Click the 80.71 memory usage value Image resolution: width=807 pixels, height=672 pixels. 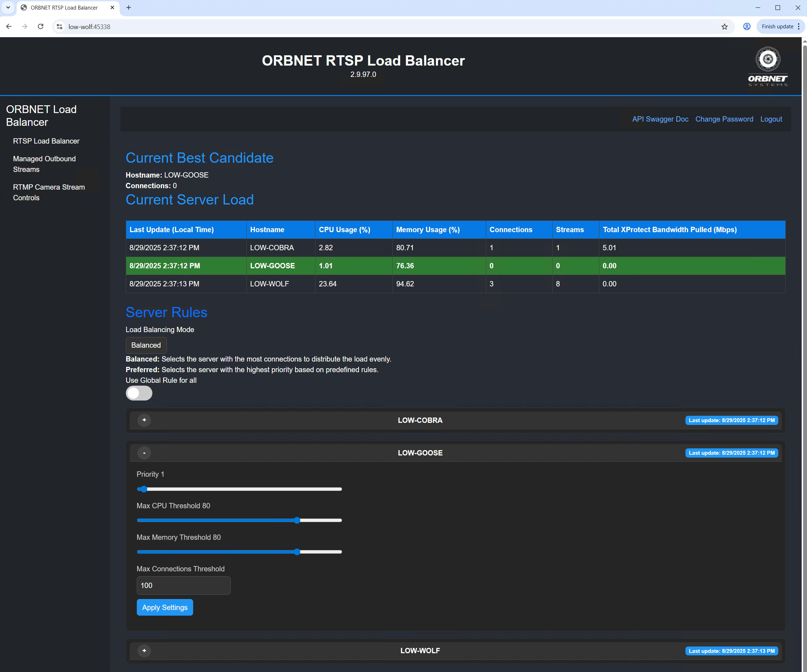point(405,247)
